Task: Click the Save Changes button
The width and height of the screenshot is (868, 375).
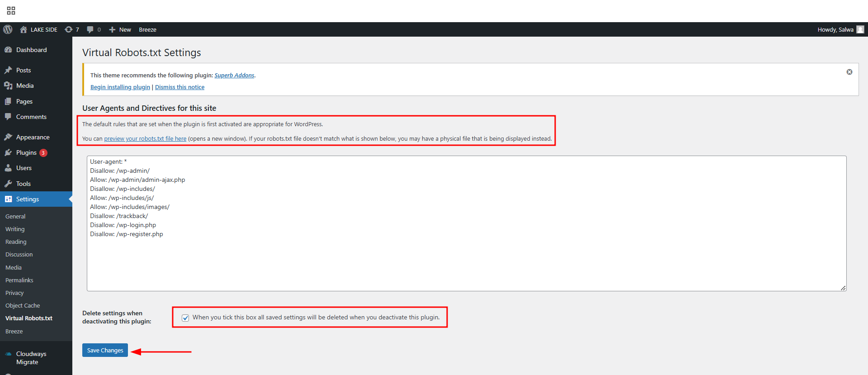Action: point(105,350)
